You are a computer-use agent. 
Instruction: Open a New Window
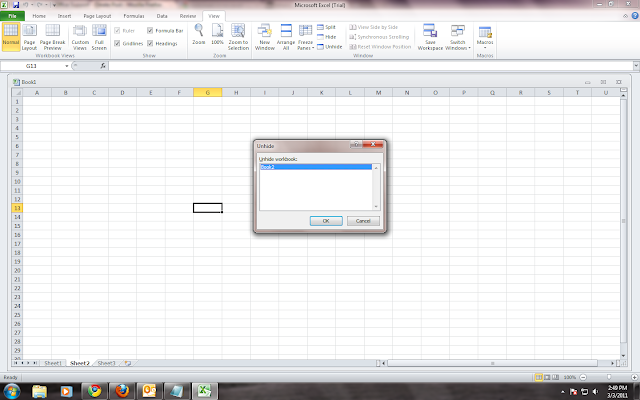tap(264, 37)
